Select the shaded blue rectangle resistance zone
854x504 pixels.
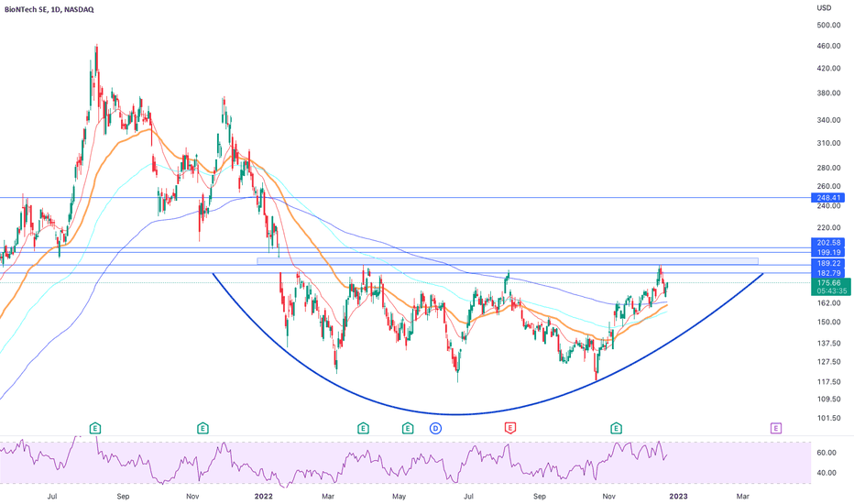(x=507, y=261)
